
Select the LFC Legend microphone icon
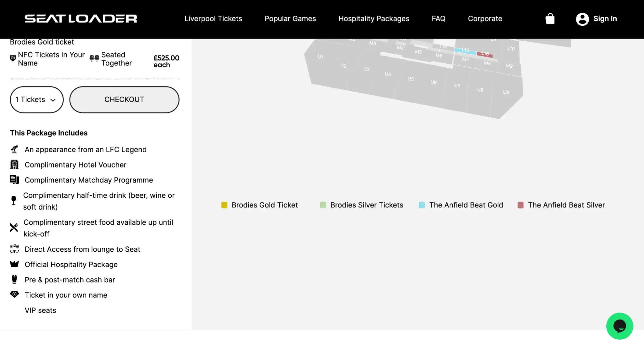14,149
